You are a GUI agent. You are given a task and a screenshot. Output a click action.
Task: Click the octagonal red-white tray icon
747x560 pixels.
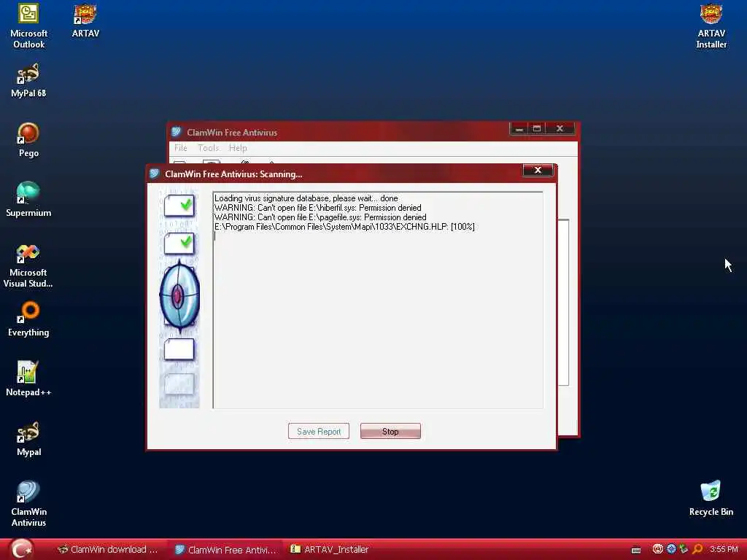coord(658,549)
